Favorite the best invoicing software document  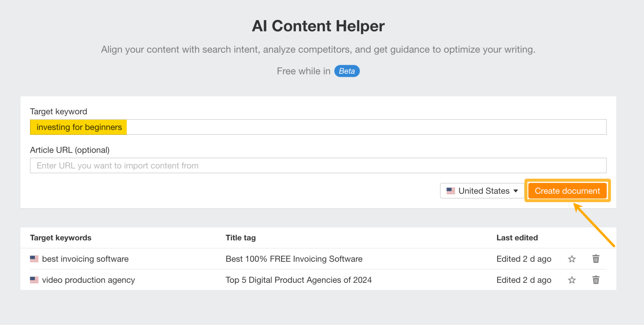click(572, 259)
